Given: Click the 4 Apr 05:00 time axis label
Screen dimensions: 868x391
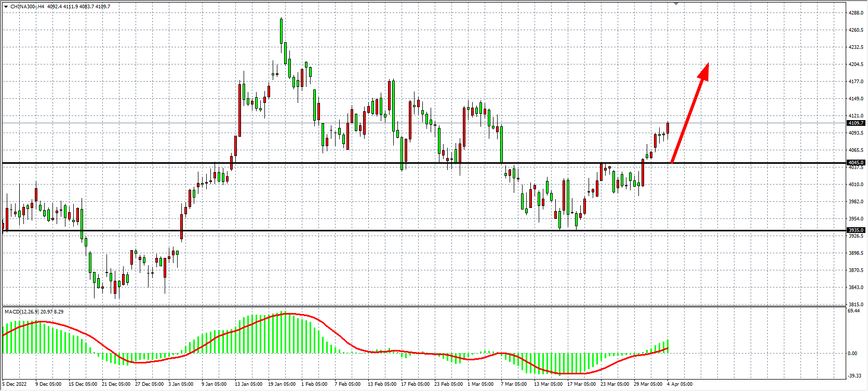Looking at the screenshot, I should 679,384.
